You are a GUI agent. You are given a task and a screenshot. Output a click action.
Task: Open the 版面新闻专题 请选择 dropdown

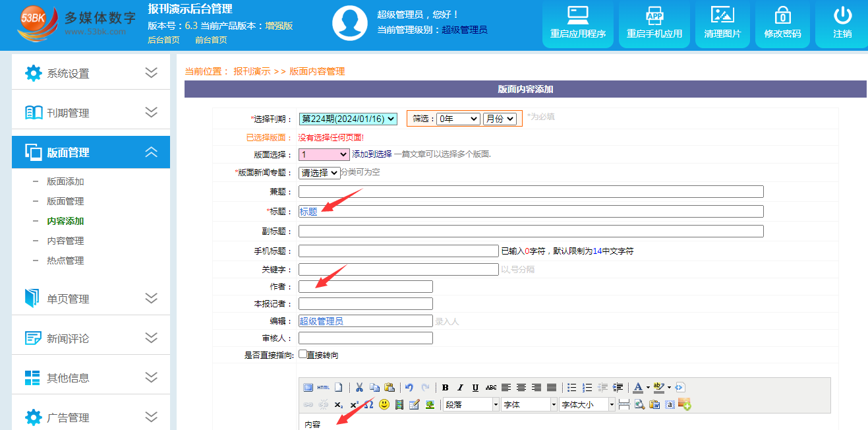pos(319,173)
